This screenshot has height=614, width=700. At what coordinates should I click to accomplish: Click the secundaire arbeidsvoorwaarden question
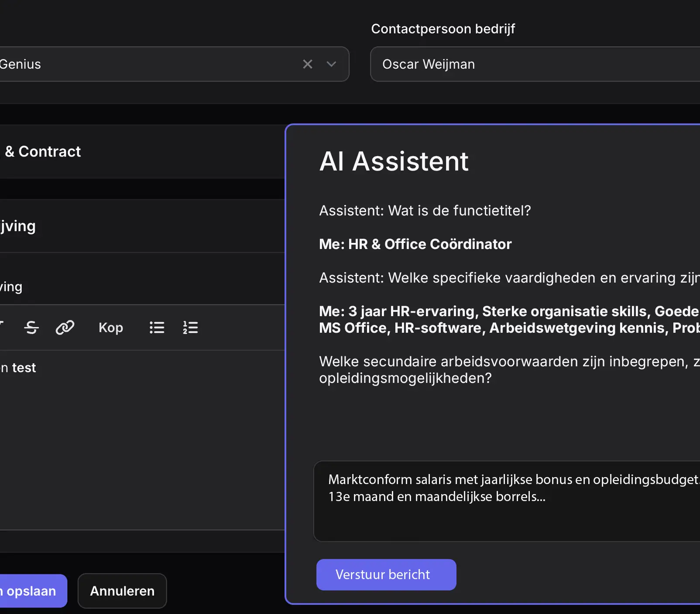[x=509, y=370]
